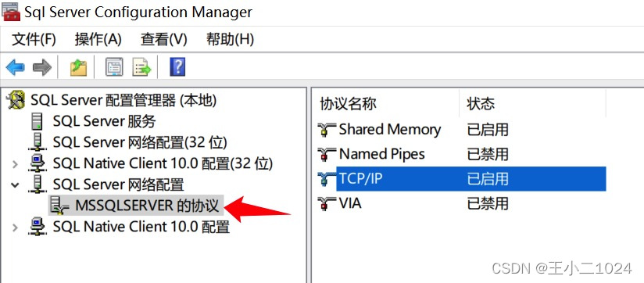
Task: Open the 查看(V) menu
Action: tap(164, 39)
